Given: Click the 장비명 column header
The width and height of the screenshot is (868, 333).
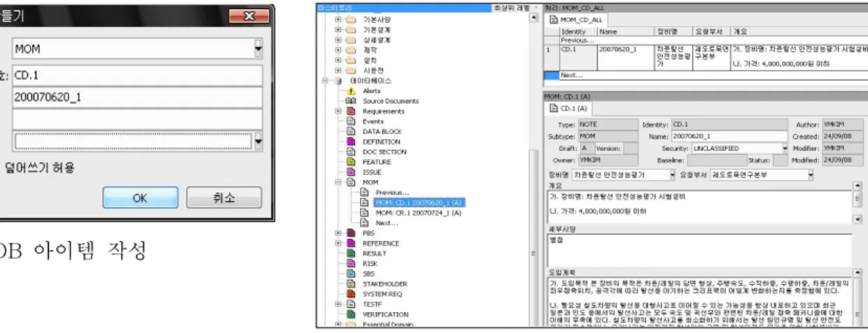Looking at the screenshot, I should pos(672,32).
